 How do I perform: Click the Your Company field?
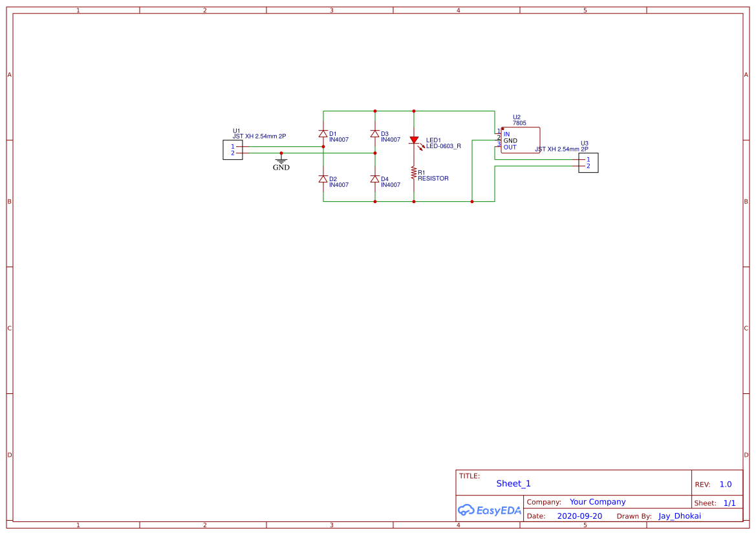(x=597, y=501)
